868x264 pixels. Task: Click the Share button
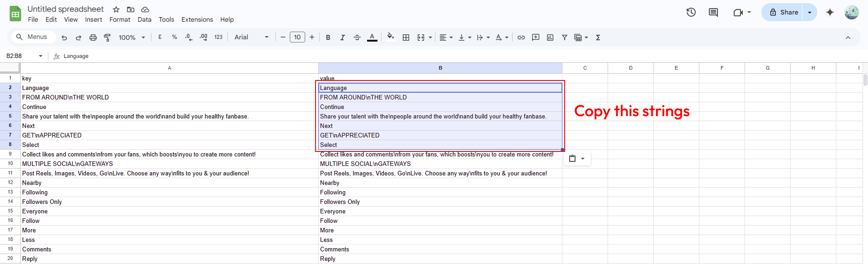coord(783,12)
